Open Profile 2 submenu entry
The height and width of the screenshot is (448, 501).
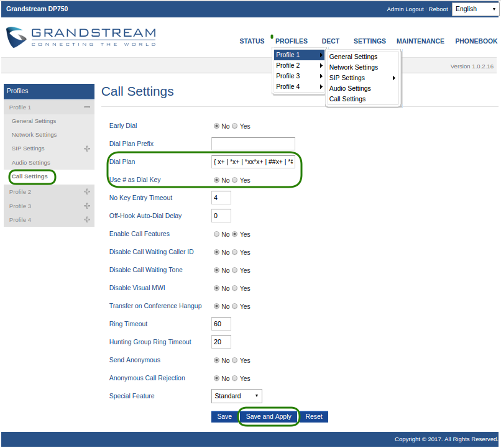click(x=299, y=65)
